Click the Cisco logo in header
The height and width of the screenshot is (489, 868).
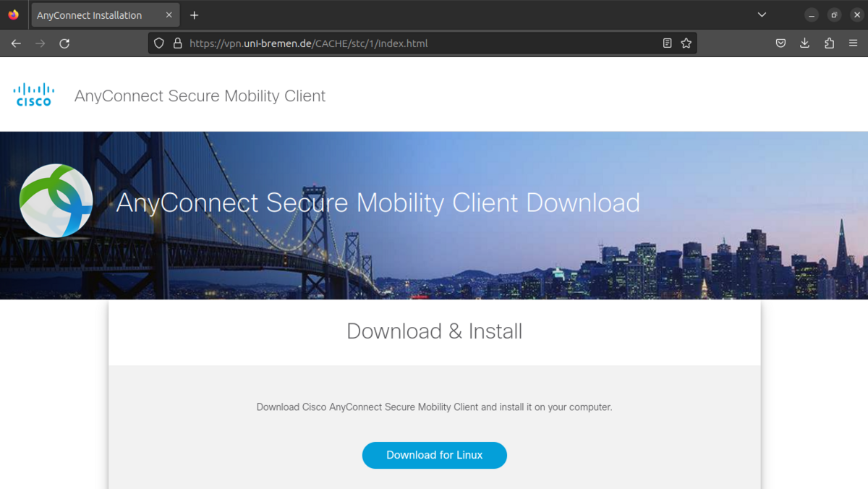click(x=33, y=95)
